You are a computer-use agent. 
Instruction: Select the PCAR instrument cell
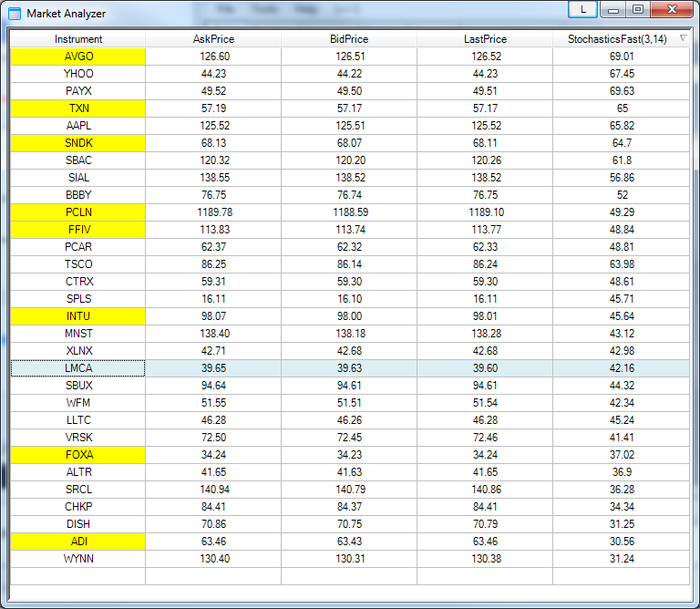(x=78, y=247)
